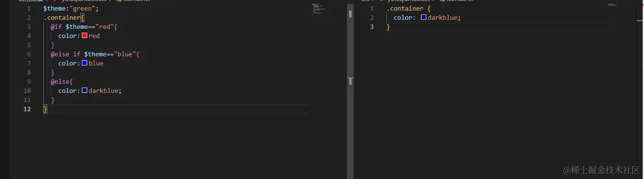Click line number 10 in the left gutter
The width and height of the screenshot is (644, 179).
click(x=27, y=91)
